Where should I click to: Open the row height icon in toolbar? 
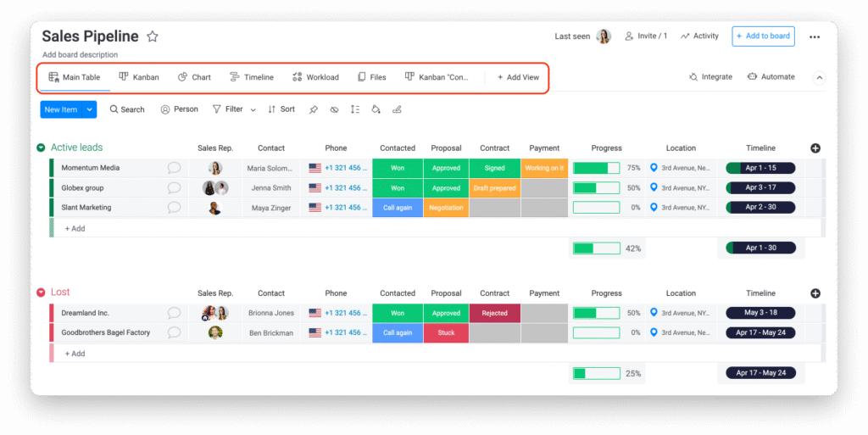click(354, 109)
